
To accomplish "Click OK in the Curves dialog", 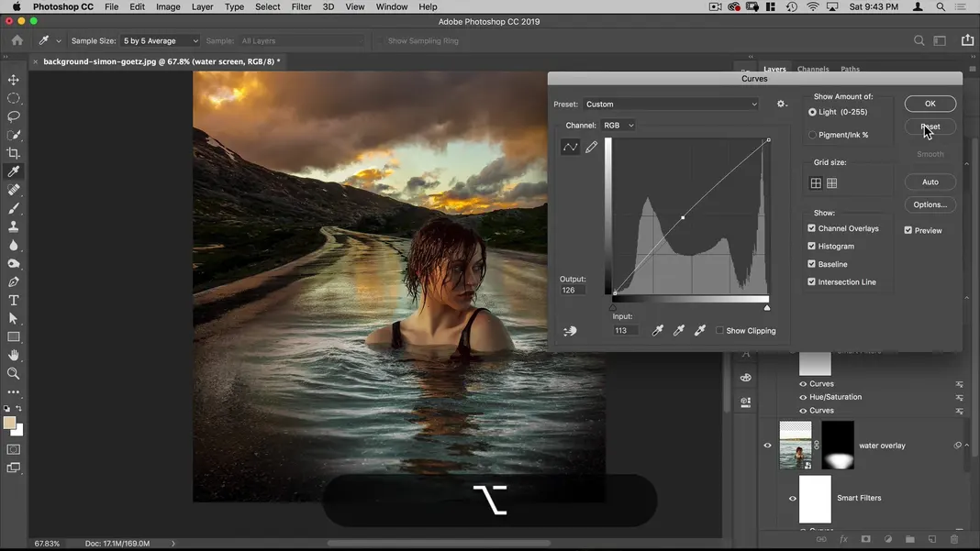I will click(930, 104).
